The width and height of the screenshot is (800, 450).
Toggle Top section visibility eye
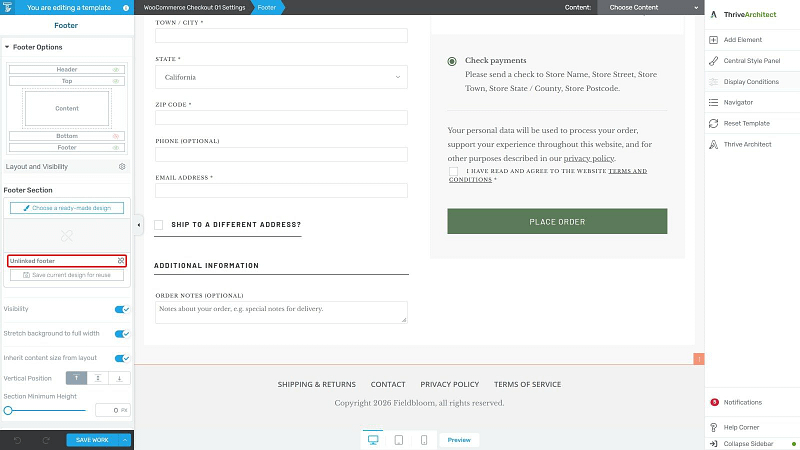tap(116, 81)
